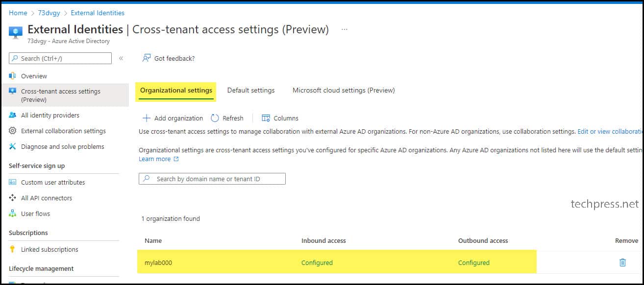Open Custom user attributes

(53, 182)
